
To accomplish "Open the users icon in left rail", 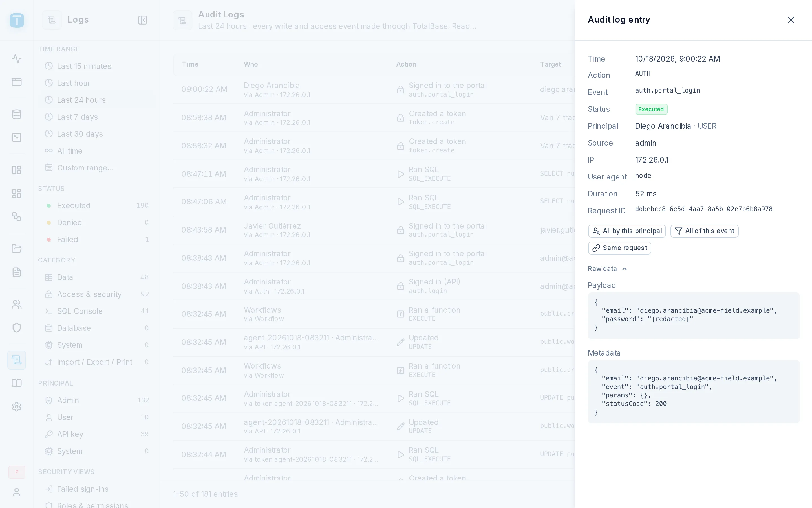I will (x=17, y=305).
